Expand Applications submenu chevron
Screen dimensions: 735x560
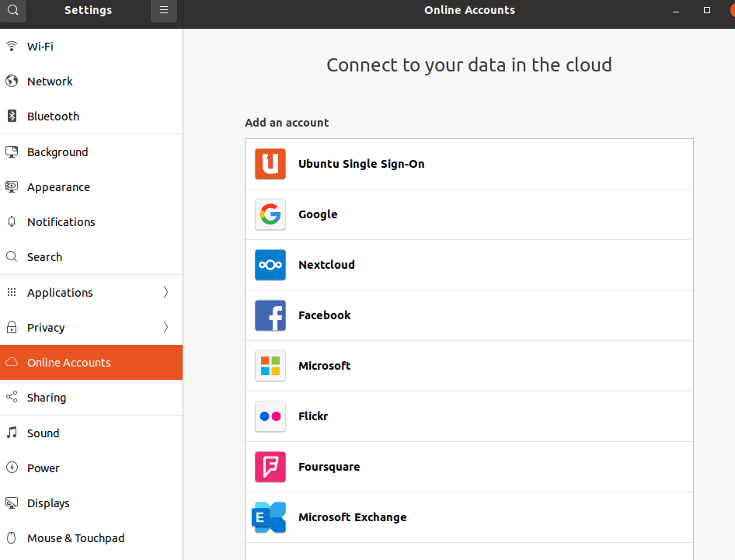[x=165, y=292]
